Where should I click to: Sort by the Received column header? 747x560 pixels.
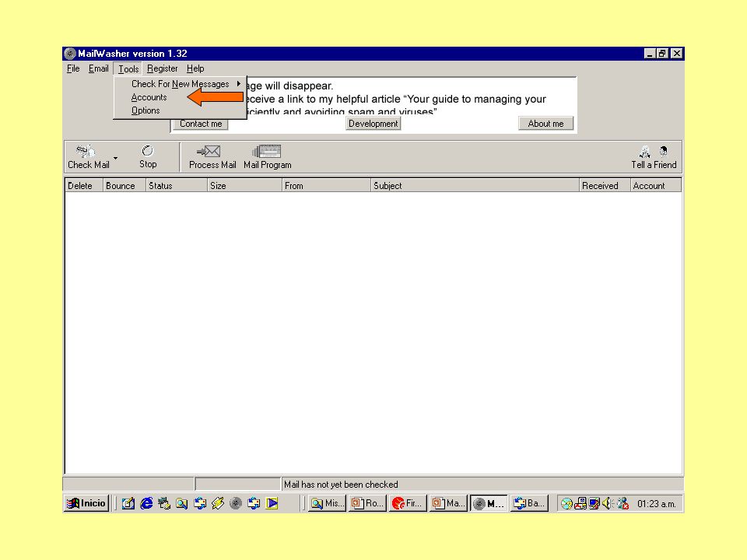click(605, 186)
